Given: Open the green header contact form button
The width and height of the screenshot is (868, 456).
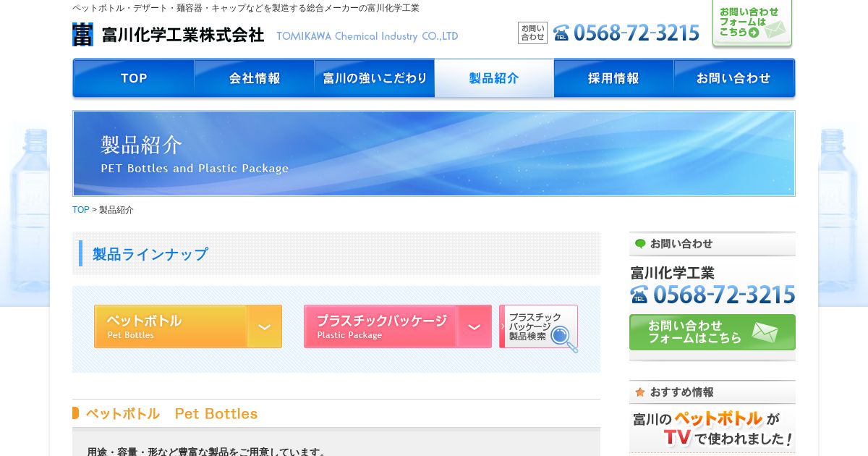Looking at the screenshot, I should (x=752, y=23).
